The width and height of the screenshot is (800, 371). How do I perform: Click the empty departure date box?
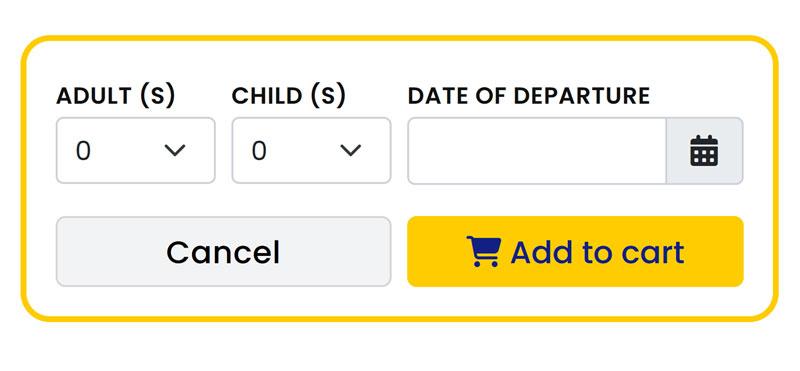pos(537,151)
